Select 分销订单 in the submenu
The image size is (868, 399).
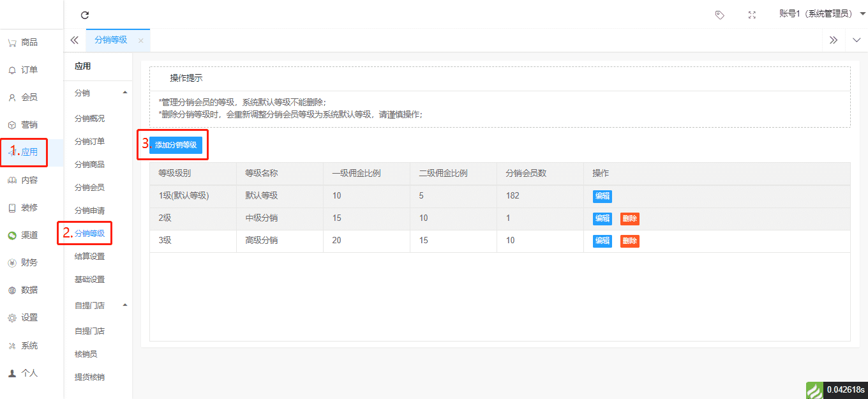89,142
